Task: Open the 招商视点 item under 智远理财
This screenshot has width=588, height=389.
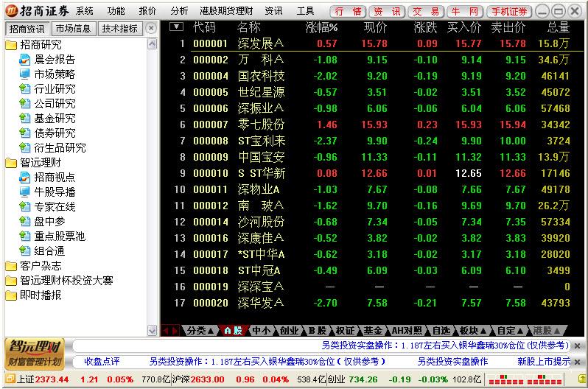Action: (x=54, y=178)
